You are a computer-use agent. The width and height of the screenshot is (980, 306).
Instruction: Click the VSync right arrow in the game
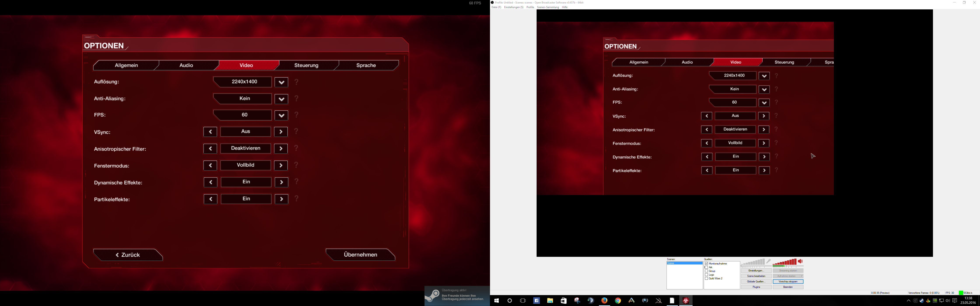click(281, 132)
